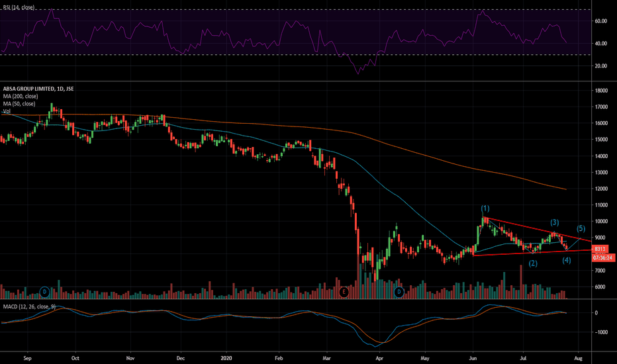Click the 60.00 RSI axis label
Viewport: 617px width, 364px height.
pos(601,21)
